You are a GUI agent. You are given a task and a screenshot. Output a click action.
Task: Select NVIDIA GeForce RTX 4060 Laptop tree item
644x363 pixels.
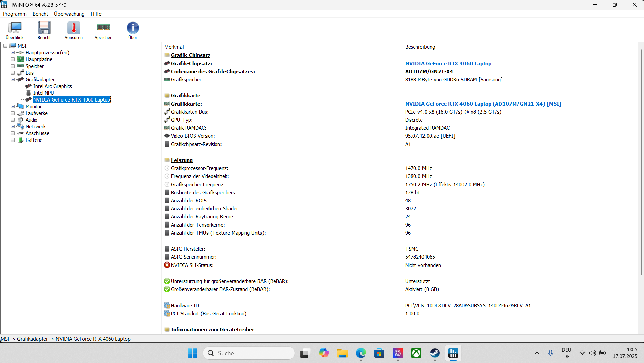[72, 100]
